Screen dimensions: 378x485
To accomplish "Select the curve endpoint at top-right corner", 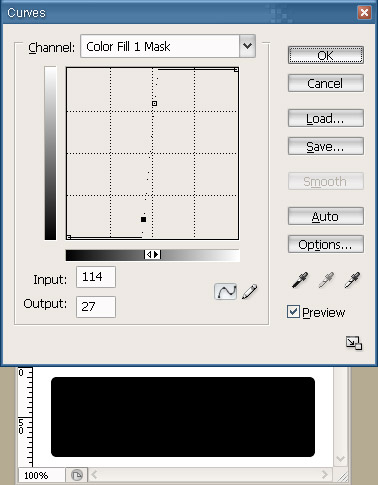I will [236, 70].
